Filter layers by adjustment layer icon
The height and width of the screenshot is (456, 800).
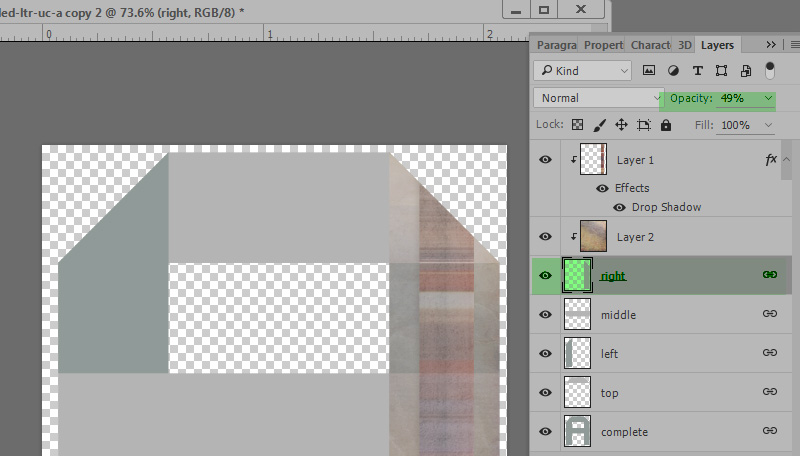(673, 71)
